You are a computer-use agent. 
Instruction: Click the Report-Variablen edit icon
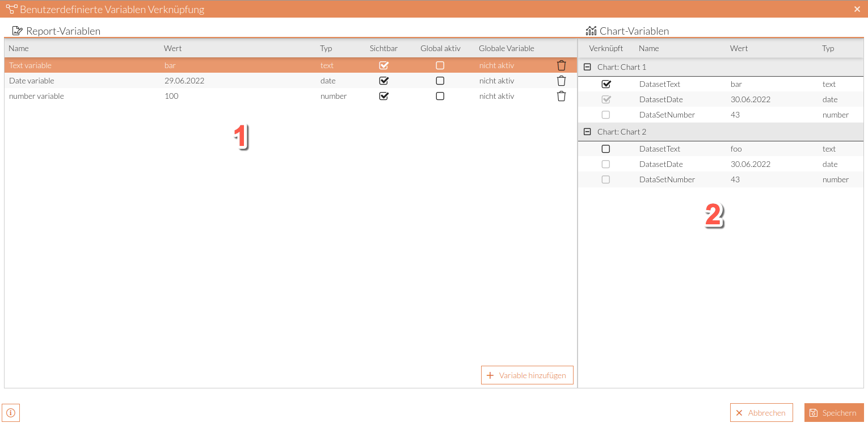[18, 31]
